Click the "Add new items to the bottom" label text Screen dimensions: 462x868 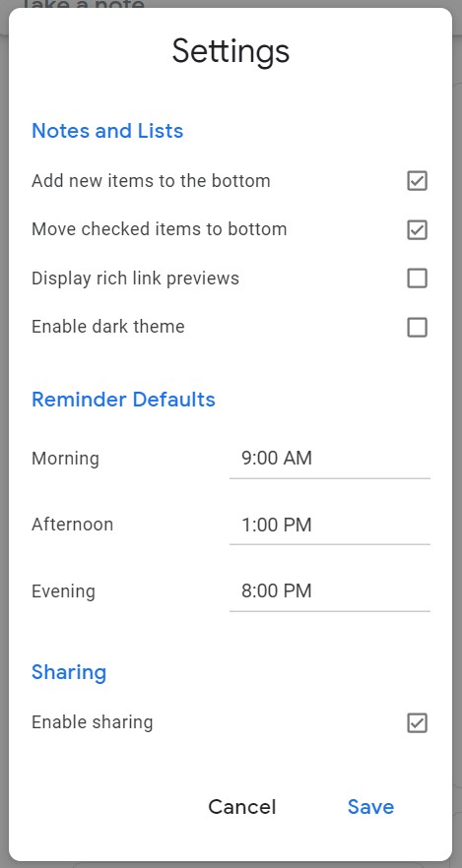click(x=151, y=181)
